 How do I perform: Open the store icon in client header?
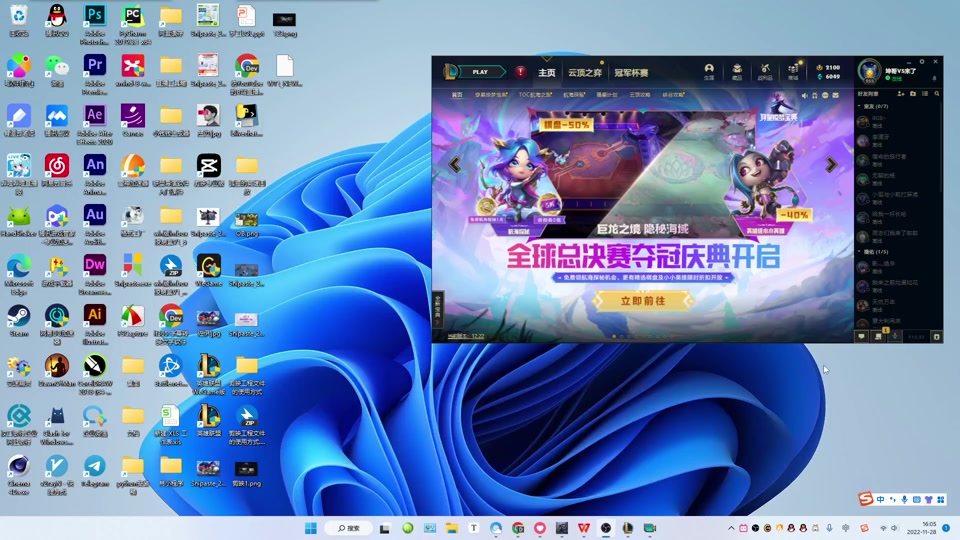793,71
